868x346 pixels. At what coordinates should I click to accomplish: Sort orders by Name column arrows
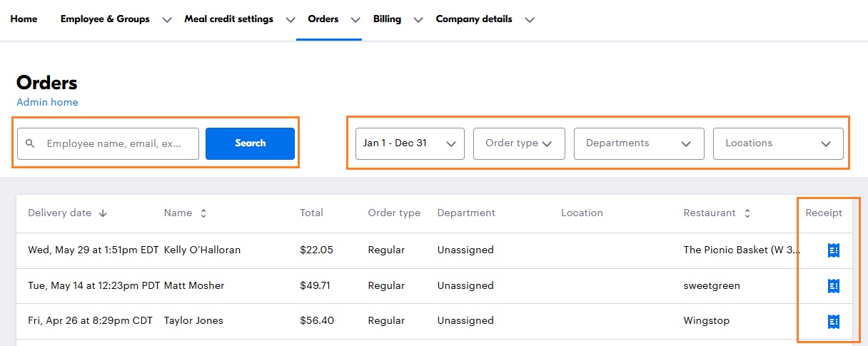[203, 213]
